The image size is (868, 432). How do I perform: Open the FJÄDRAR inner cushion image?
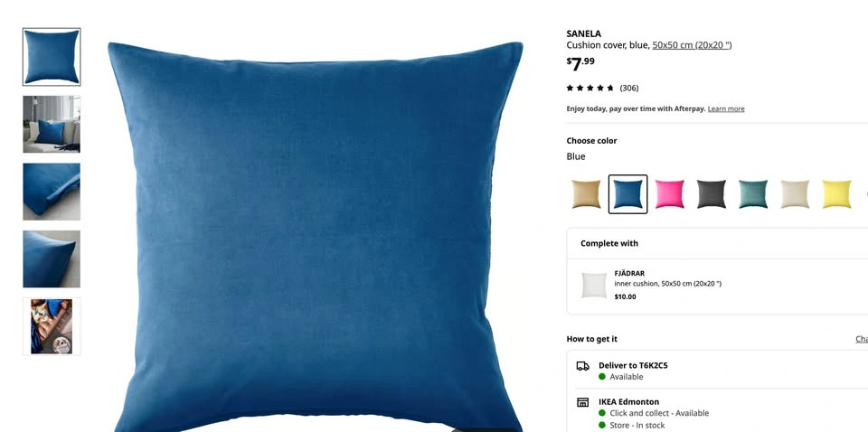point(594,285)
